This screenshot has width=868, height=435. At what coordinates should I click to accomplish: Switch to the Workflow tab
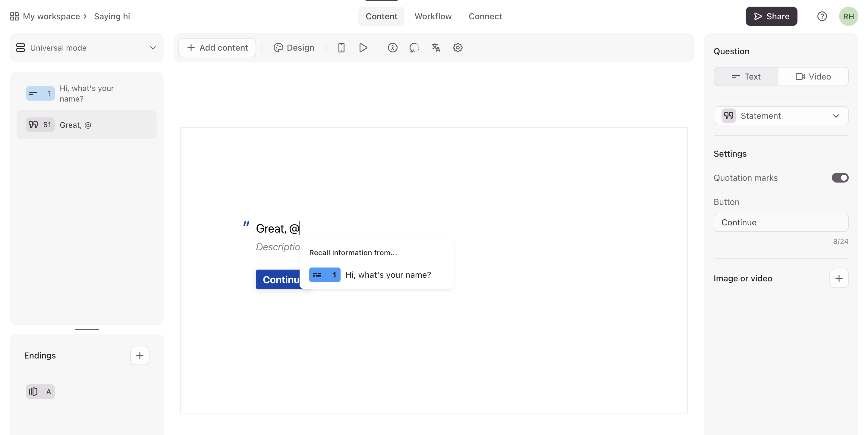pyautogui.click(x=433, y=16)
